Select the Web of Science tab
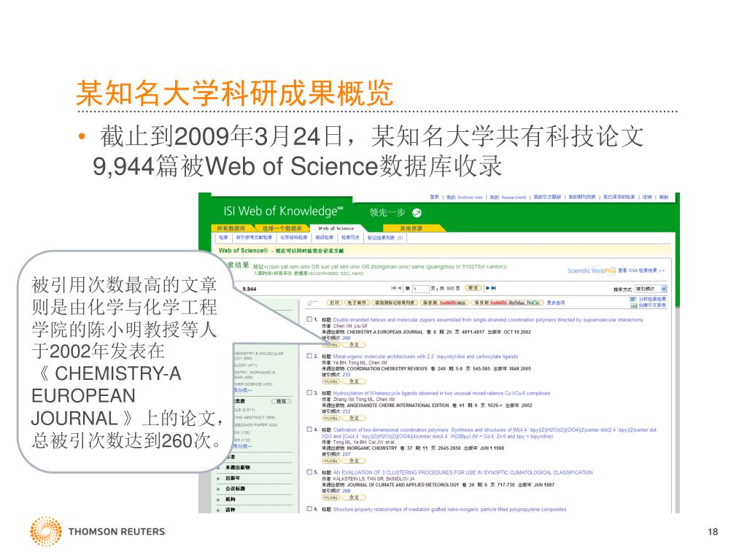Image resolution: width=747 pixels, height=560 pixels. [336, 228]
